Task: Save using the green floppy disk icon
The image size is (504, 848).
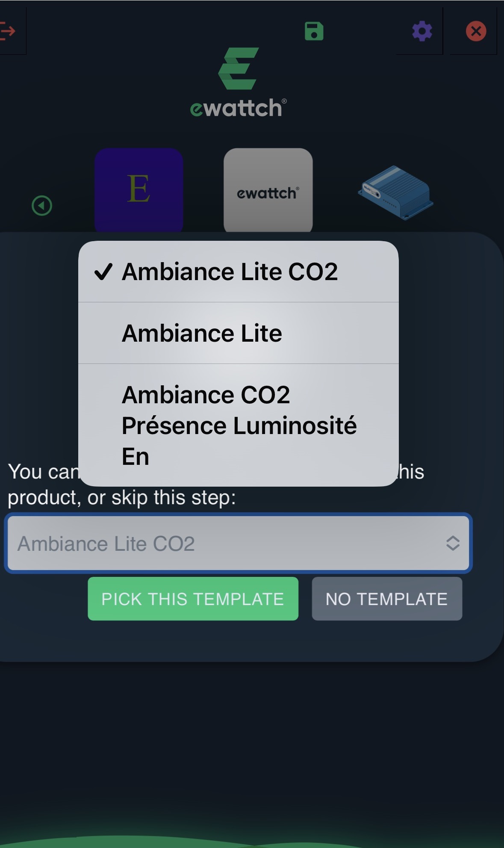Action: [314, 31]
